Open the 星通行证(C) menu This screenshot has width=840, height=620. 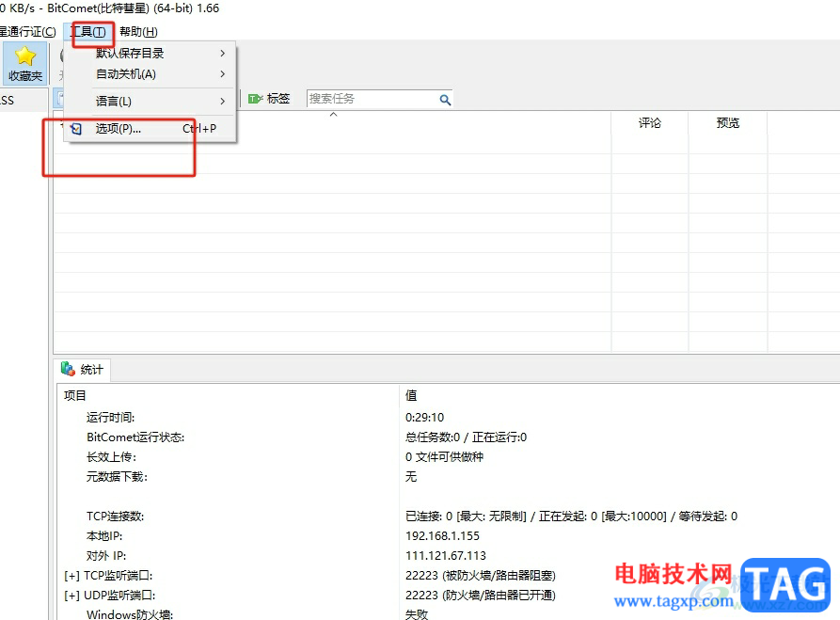click(27, 32)
